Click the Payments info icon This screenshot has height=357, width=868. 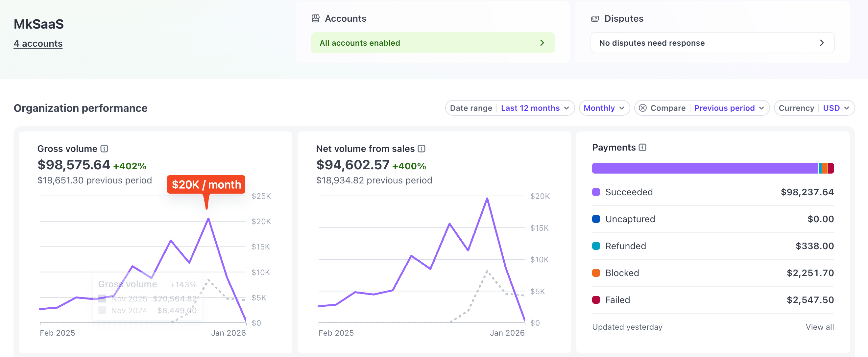tap(642, 148)
